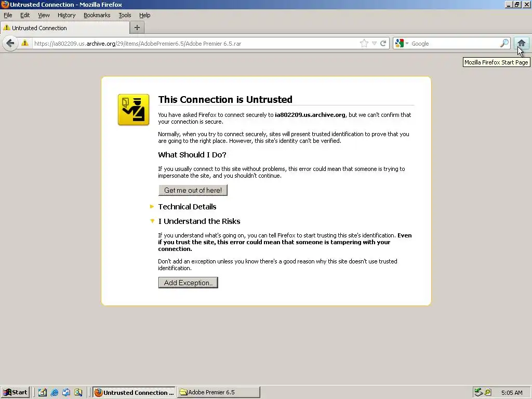The height and width of the screenshot is (399, 532).
Task: Switch to Adobe Premier 6.5 taskbar window
Action: [219, 392]
